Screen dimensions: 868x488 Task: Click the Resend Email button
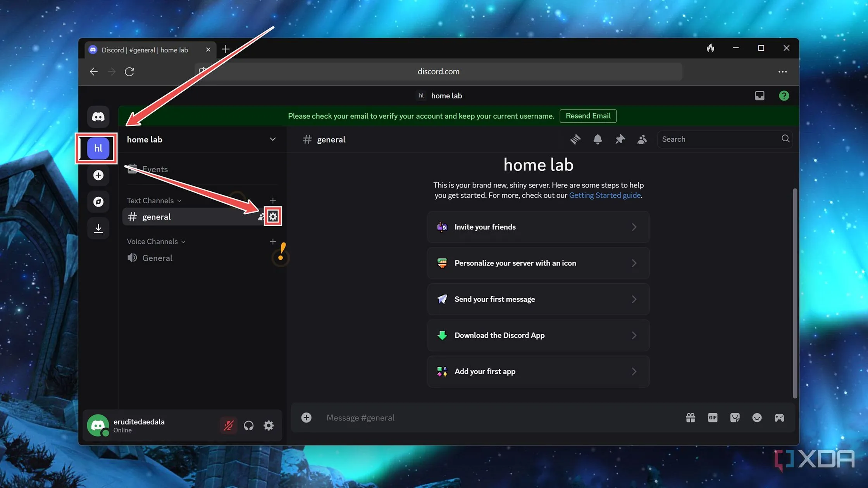pos(588,116)
